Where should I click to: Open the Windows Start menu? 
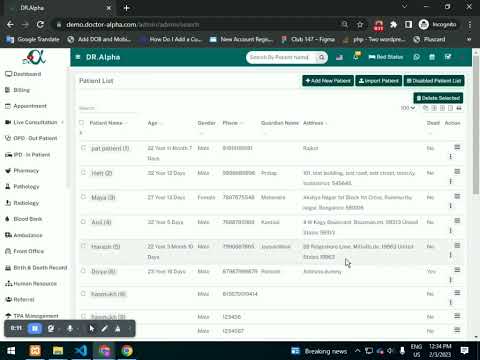point(11,351)
